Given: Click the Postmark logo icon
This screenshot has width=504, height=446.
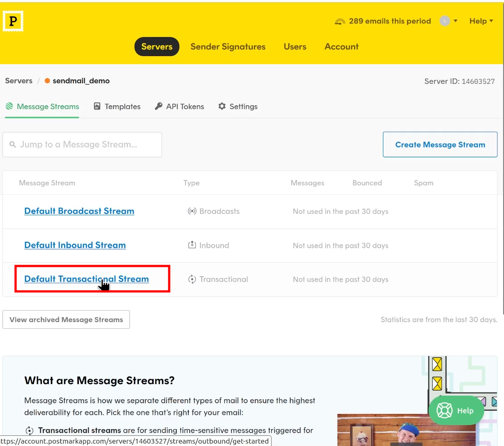Looking at the screenshot, I should (13, 21).
